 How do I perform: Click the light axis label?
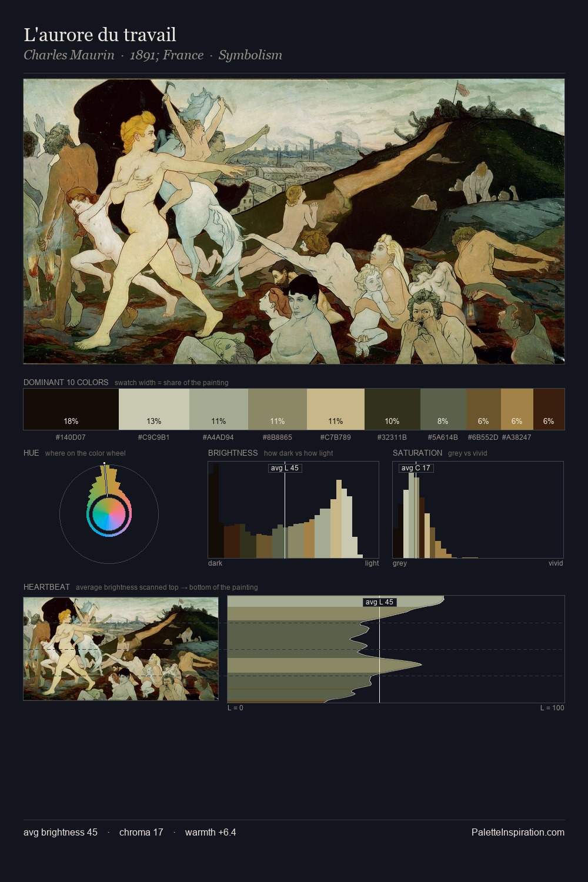point(372,563)
